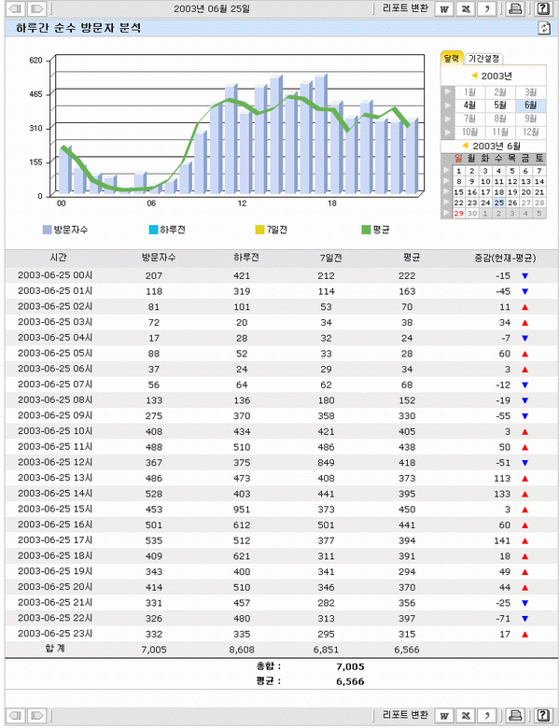Expand quarter arrow beside 7월 row
The image size is (560, 728).
coord(447,119)
